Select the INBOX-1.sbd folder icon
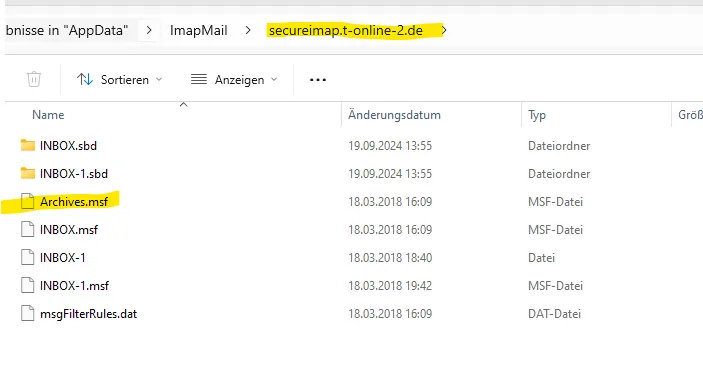Screen dimensions: 703x371 [x=28, y=173]
